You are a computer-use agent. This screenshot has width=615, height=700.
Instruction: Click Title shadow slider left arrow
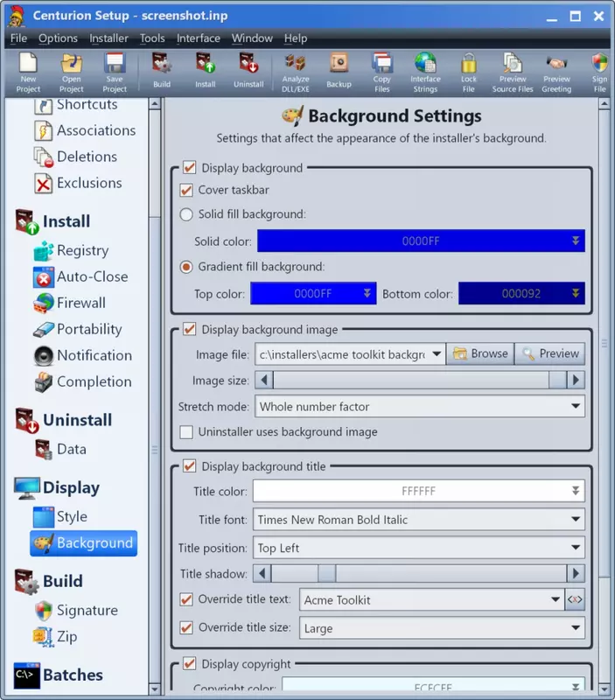coord(262,573)
